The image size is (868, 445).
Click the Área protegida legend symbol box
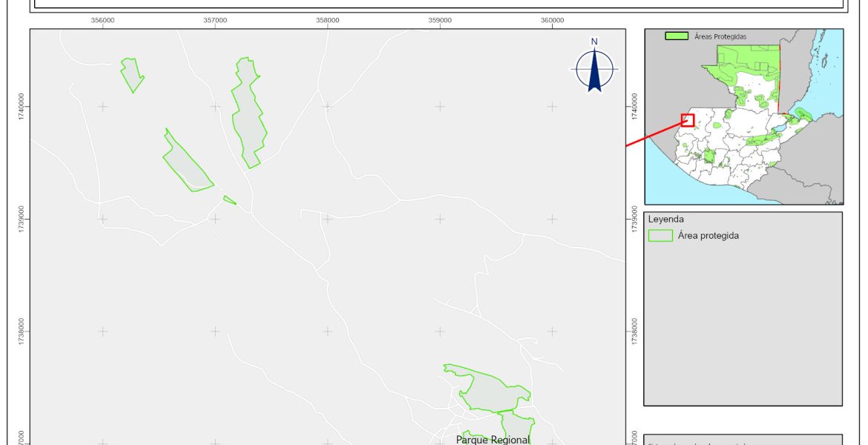[x=660, y=236]
